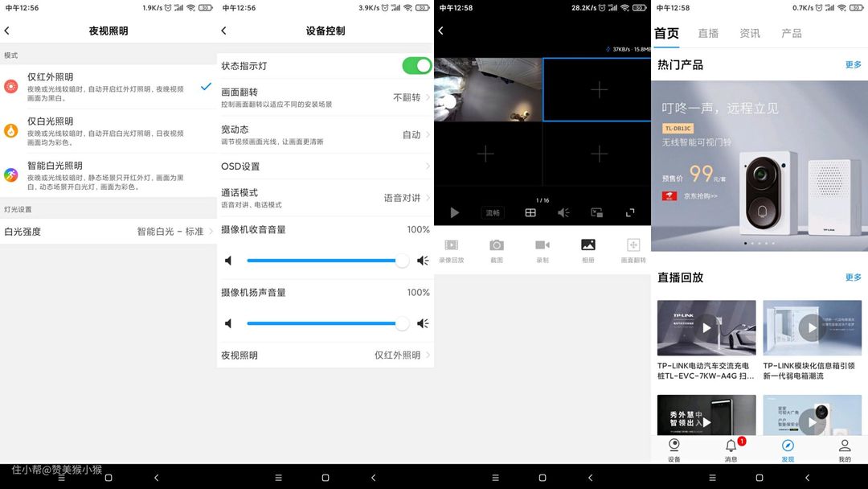Open the 相册 album icon
This screenshot has height=489, width=868.
coord(588,246)
